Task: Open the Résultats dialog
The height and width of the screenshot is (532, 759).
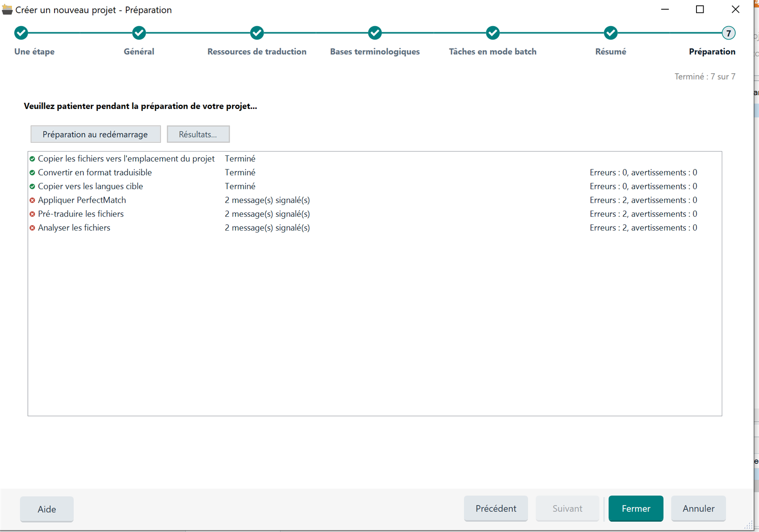Action: (198, 134)
